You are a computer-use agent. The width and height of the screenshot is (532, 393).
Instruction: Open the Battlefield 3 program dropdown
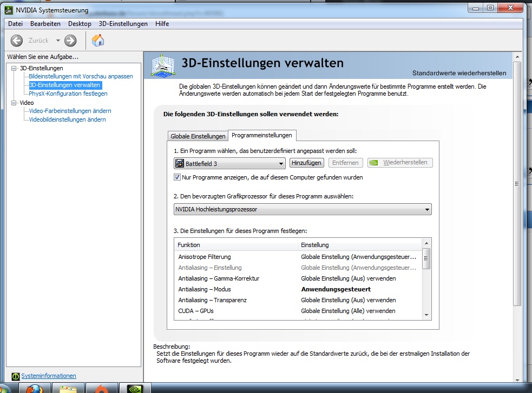coord(229,163)
